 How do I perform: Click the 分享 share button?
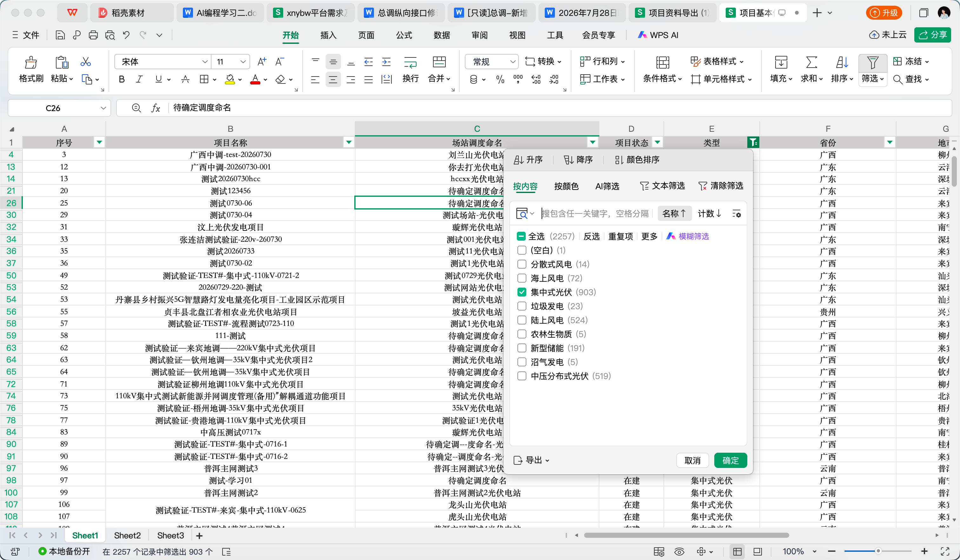[x=933, y=35]
